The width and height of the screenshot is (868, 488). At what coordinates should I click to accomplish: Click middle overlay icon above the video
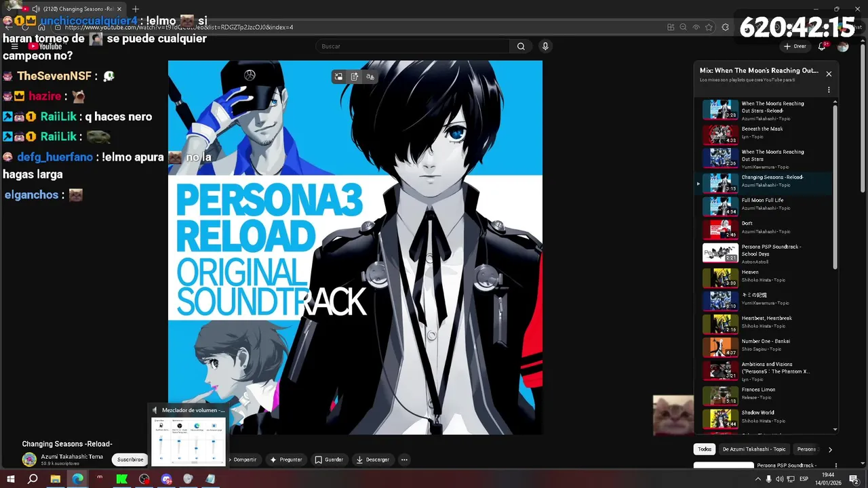pyautogui.click(x=354, y=77)
